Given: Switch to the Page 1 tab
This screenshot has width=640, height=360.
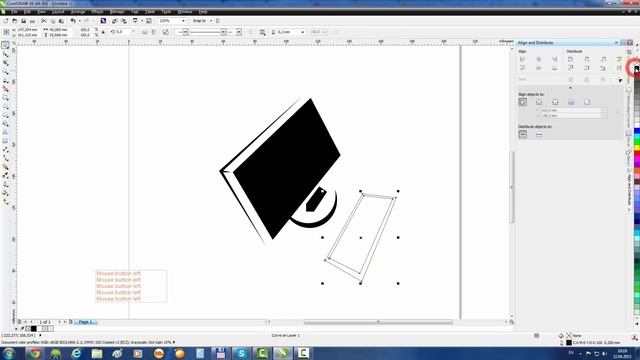Looking at the screenshot, I should coord(86,322).
